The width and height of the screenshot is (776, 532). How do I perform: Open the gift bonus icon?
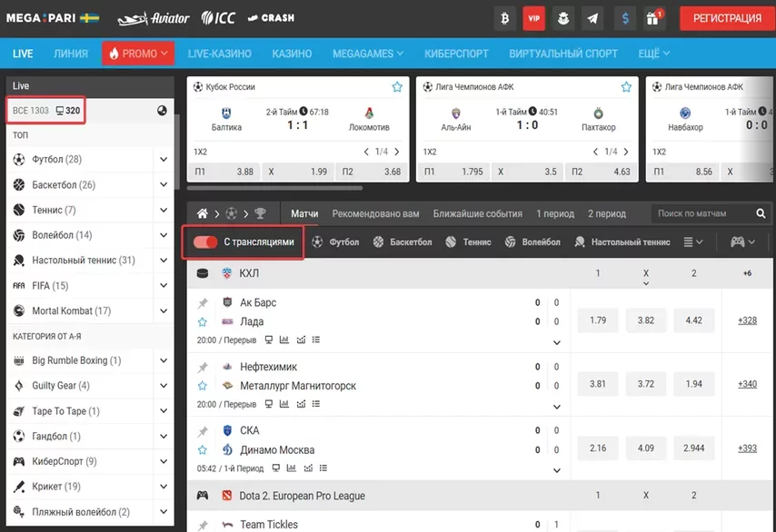click(653, 18)
